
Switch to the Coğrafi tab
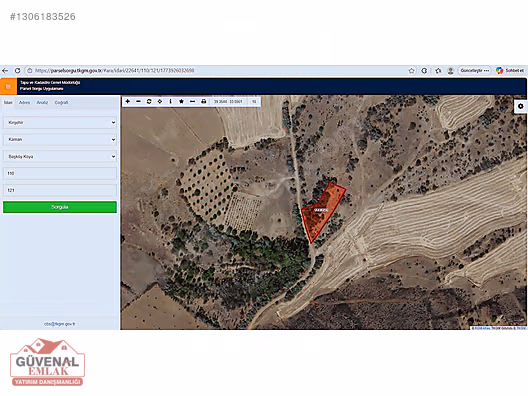(x=61, y=102)
